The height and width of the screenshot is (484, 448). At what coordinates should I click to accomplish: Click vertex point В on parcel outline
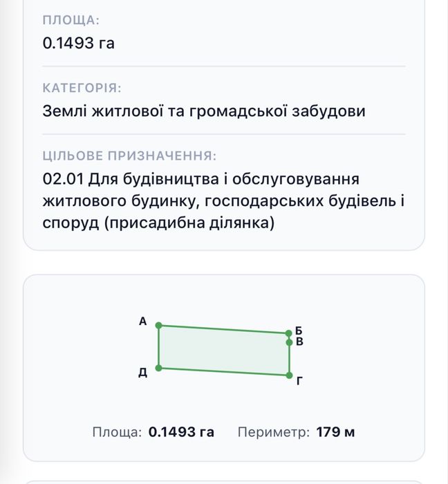point(289,342)
